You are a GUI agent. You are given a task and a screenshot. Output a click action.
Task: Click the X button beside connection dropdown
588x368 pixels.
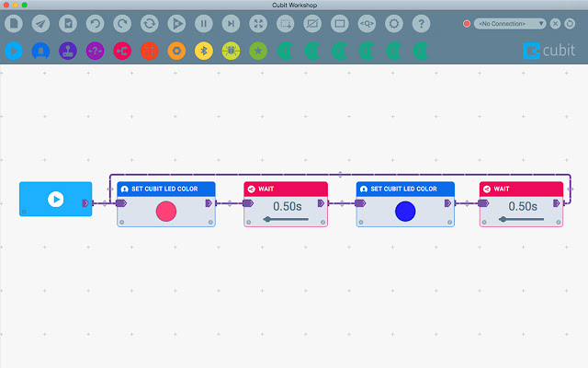555,24
